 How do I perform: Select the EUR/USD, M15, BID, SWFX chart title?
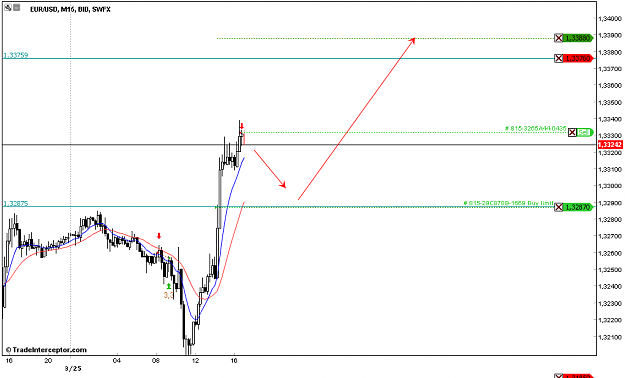click(x=70, y=9)
